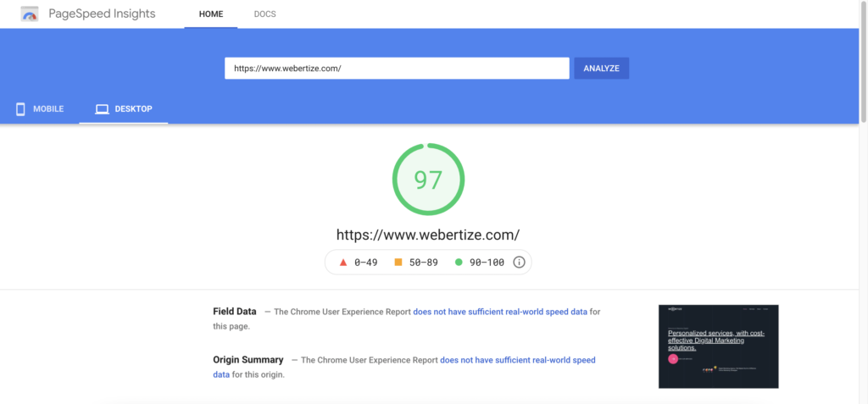Open the score legend info icon
This screenshot has width=868, height=404.
tap(519, 263)
